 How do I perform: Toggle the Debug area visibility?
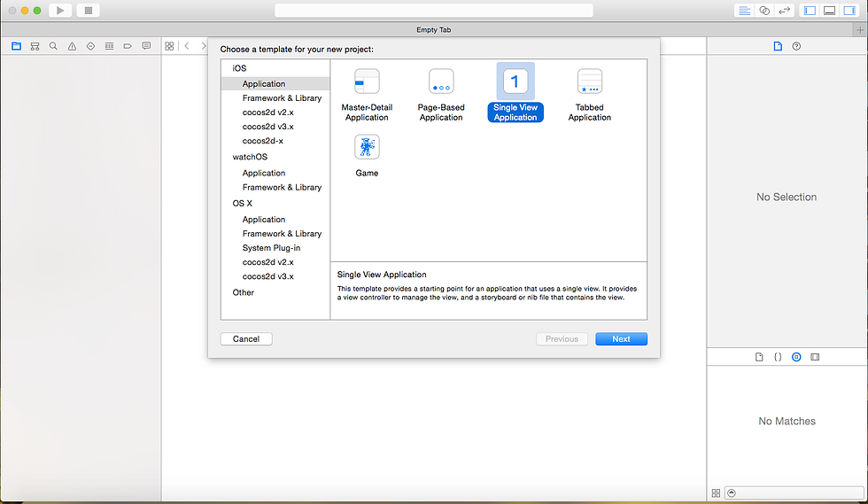click(x=830, y=11)
